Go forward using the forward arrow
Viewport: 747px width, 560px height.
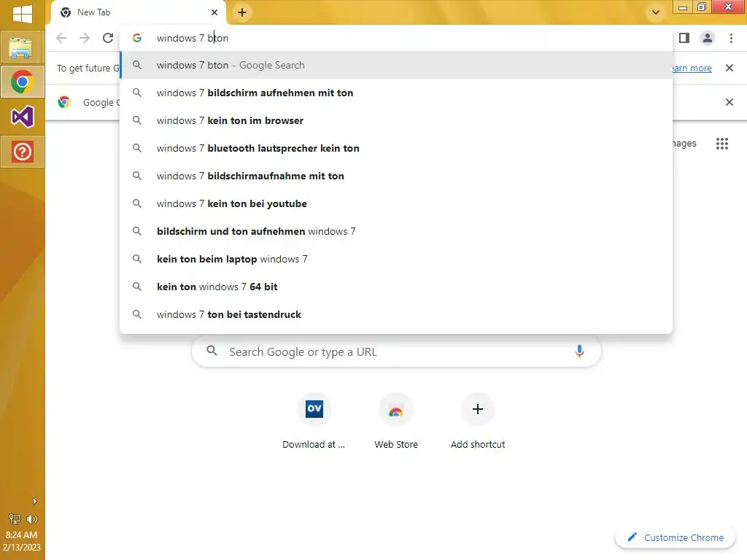pyautogui.click(x=85, y=38)
